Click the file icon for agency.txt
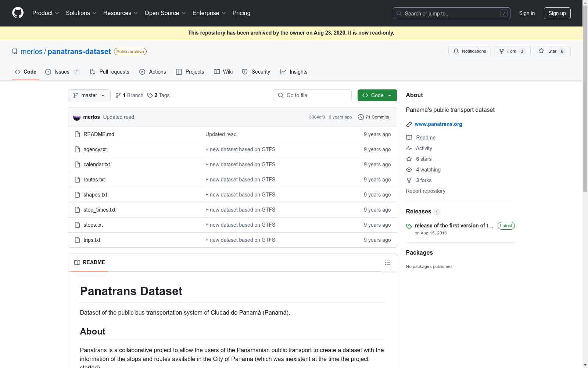The width and height of the screenshot is (588, 368). point(77,149)
